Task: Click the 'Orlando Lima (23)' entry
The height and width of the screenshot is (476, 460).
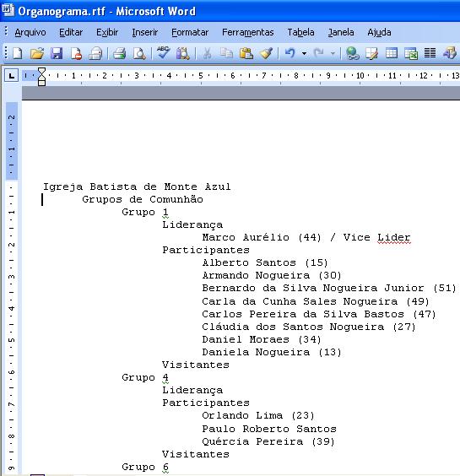Action: coord(258,415)
